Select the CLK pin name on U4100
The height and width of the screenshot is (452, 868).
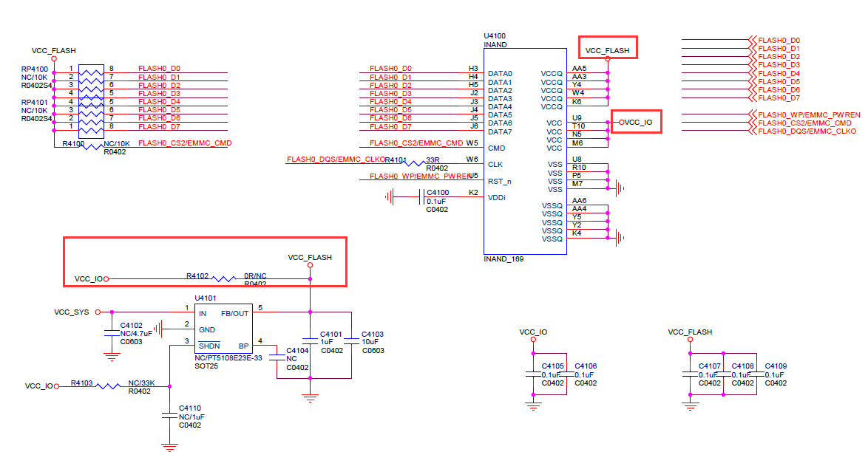(x=495, y=164)
